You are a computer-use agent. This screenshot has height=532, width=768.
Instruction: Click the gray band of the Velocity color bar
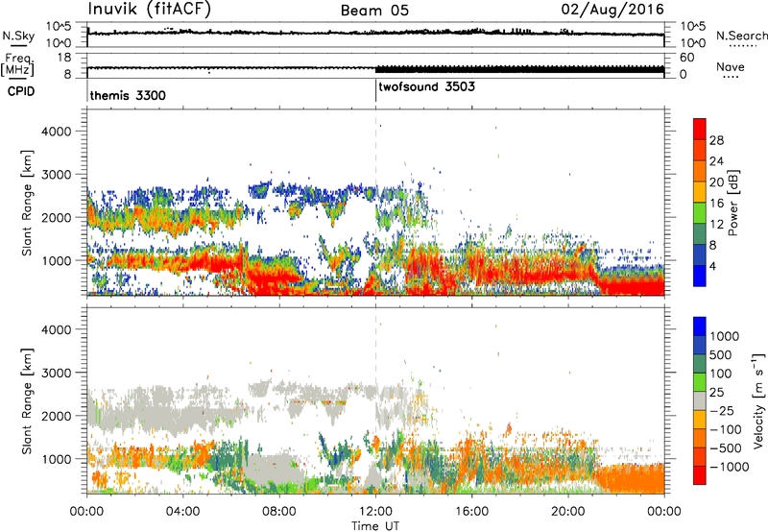click(700, 401)
